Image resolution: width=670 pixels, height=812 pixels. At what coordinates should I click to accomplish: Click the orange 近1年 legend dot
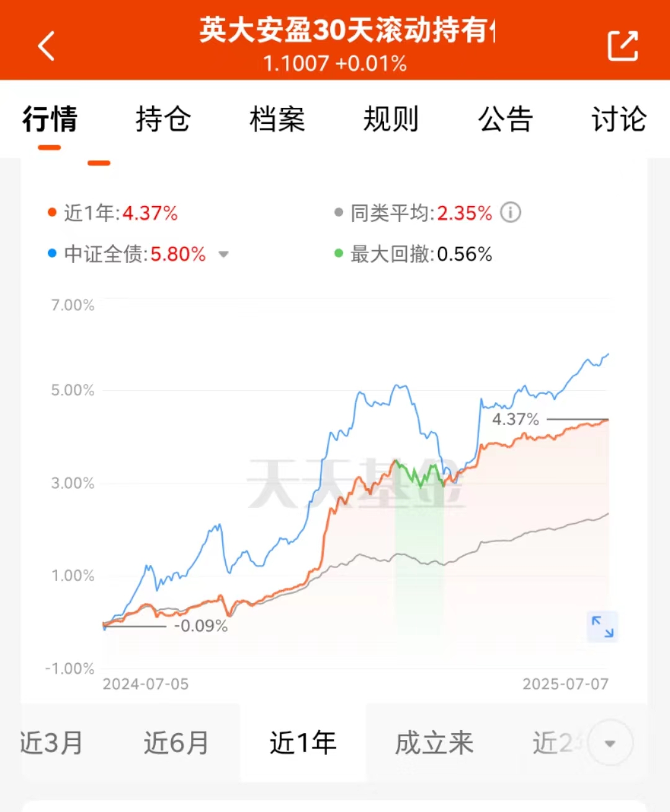point(52,213)
